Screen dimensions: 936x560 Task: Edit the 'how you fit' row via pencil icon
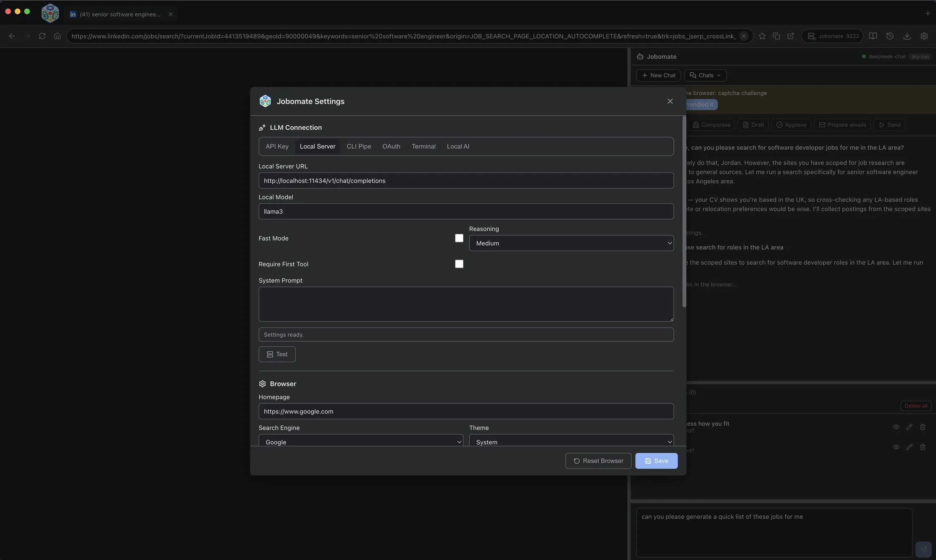click(x=909, y=427)
